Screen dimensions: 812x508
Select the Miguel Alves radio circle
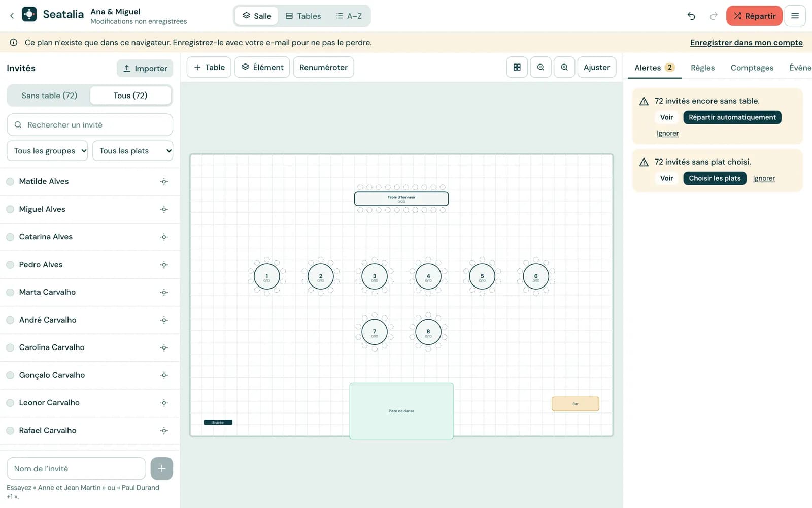pos(10,209)
